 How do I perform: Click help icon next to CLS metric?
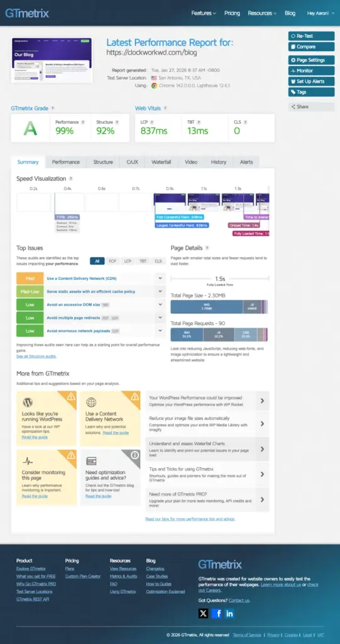point(246,123)
